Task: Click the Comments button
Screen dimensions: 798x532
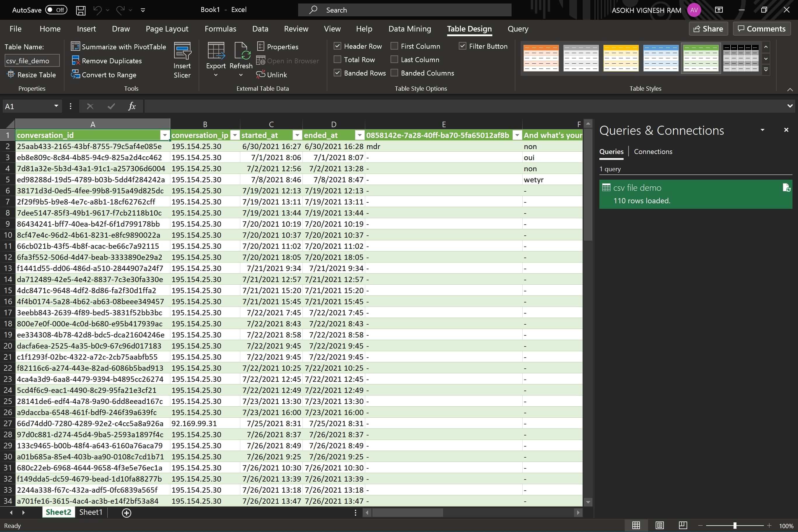Action: click(762, 29)
